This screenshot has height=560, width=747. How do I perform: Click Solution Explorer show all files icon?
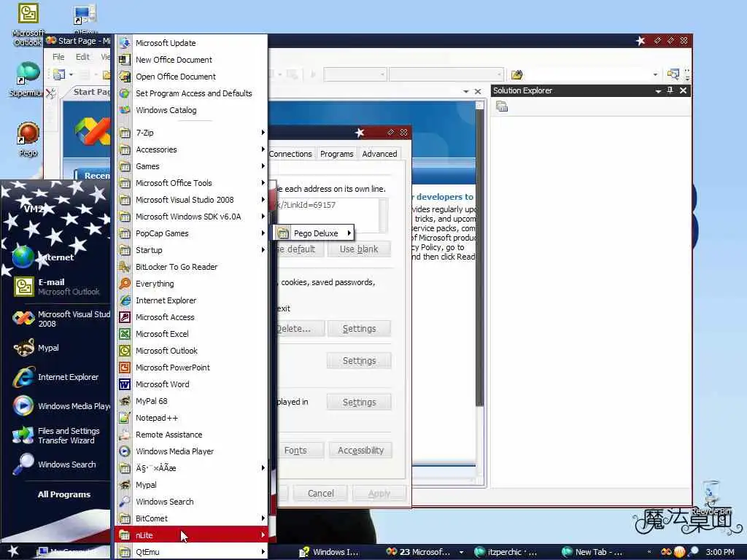pyautogui.click(x=502, y=106)
